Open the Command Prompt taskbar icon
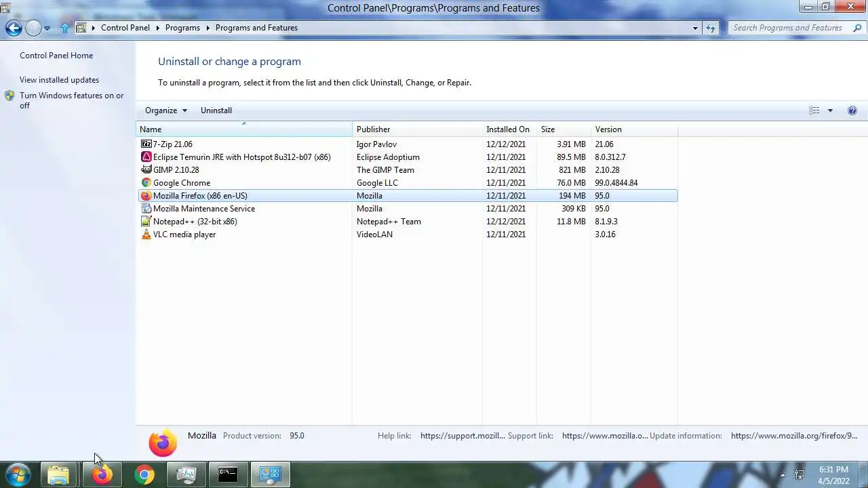 point(228,474)
